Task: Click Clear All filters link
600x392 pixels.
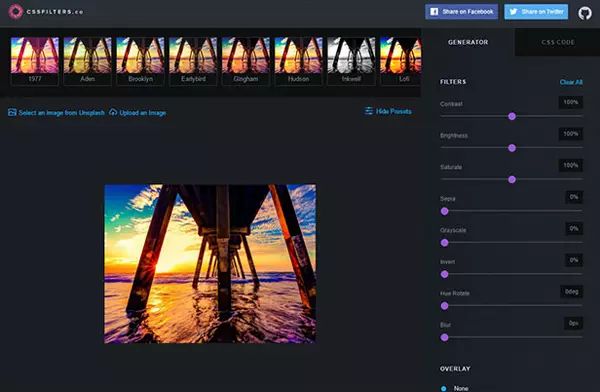Action: pyautogui.click(x=571, y=82)
